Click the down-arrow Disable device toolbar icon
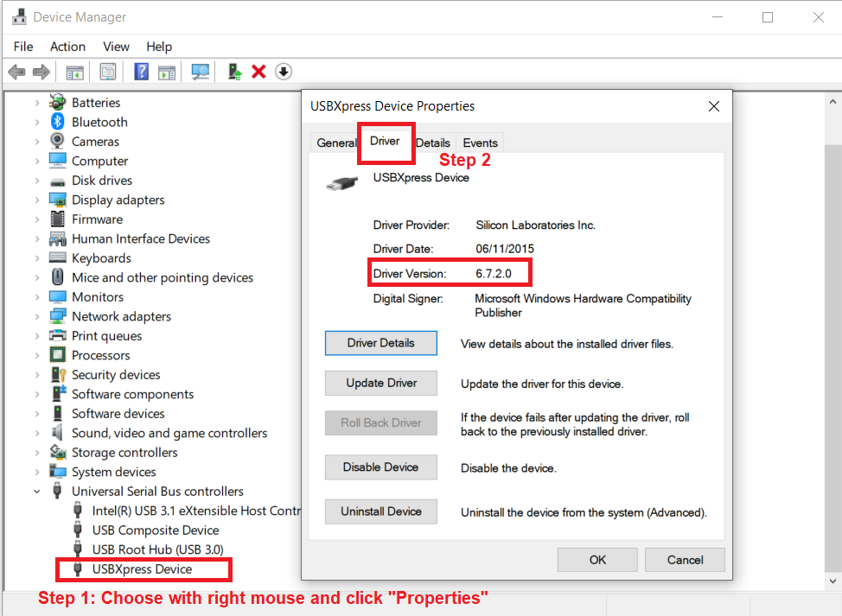 point(284,72)
